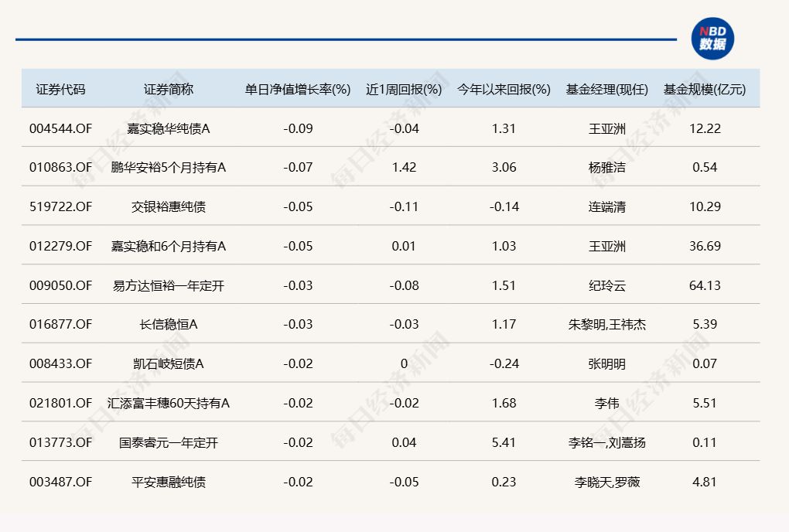Click the 基金规模(亿元) column header
This screenshot has width=789, height=532.
705,89
